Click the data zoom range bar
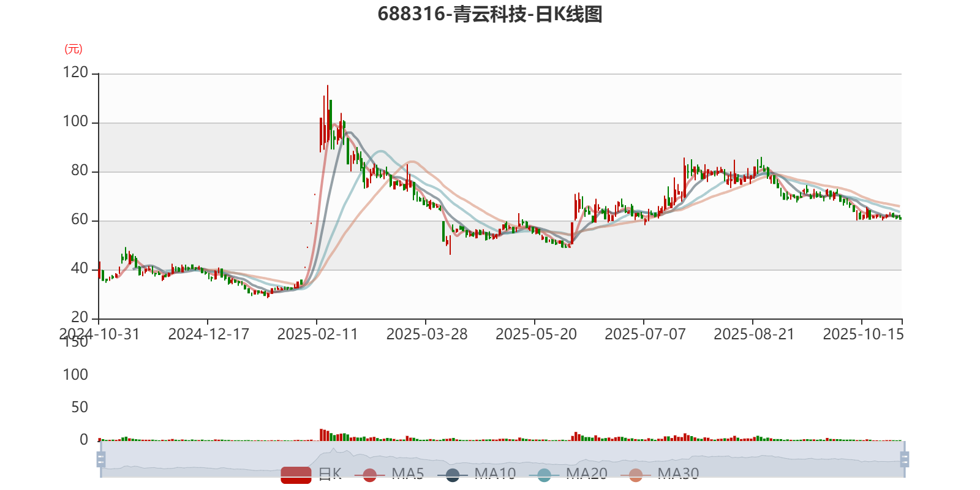This screenshot has height=490, width=980. [x=502, y=459]
